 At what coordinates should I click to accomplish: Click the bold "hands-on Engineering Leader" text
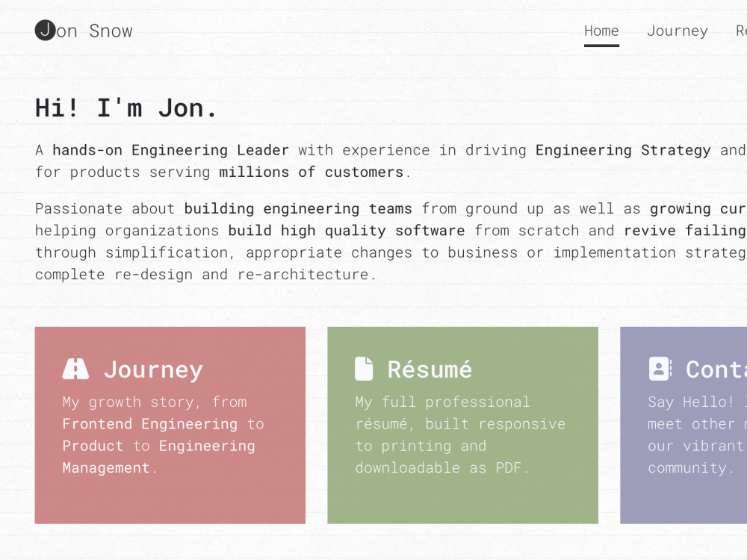pyautogui.click(x=170, y=151)
